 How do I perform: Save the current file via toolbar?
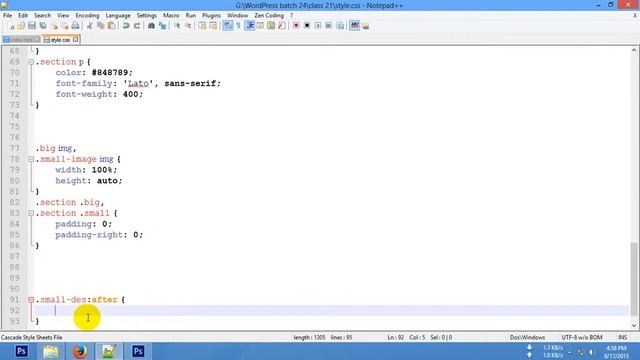click(32, 26)
